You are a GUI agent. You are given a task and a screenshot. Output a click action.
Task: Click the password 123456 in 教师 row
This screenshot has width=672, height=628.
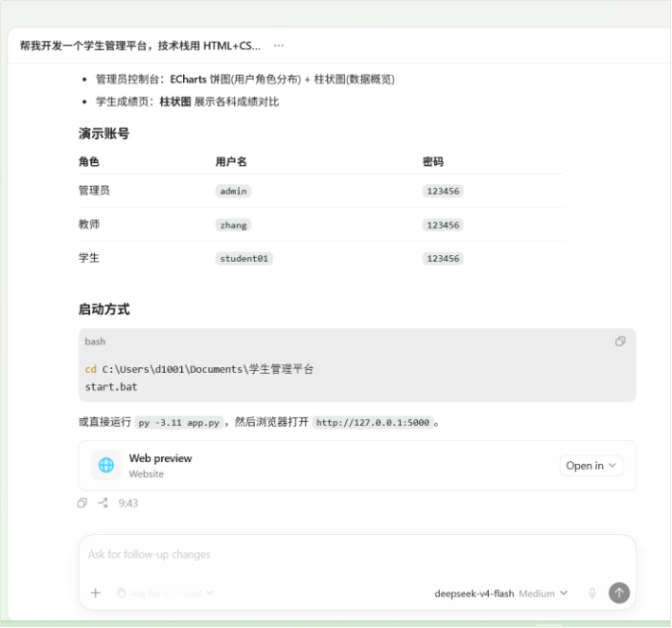click(x=443, y=225)
